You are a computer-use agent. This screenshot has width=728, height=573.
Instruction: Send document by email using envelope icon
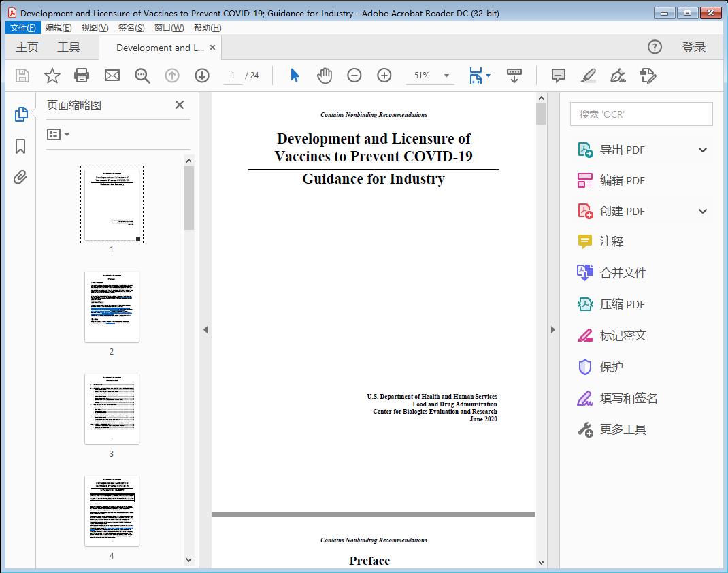pyautogui.click(x=112, y=76)
